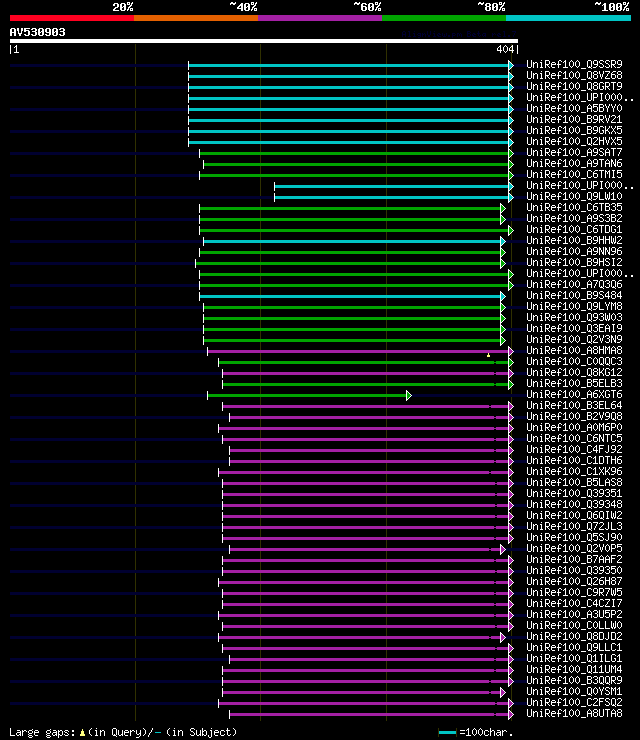This screenshot has width=640, height=740.
Task: Click the arrowhead ending UniRef100_C6TB35 alignment
Action: [x=503, y=209]
